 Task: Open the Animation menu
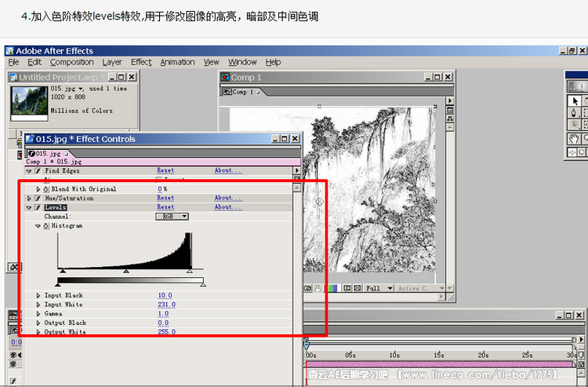[x=177, y=62]
